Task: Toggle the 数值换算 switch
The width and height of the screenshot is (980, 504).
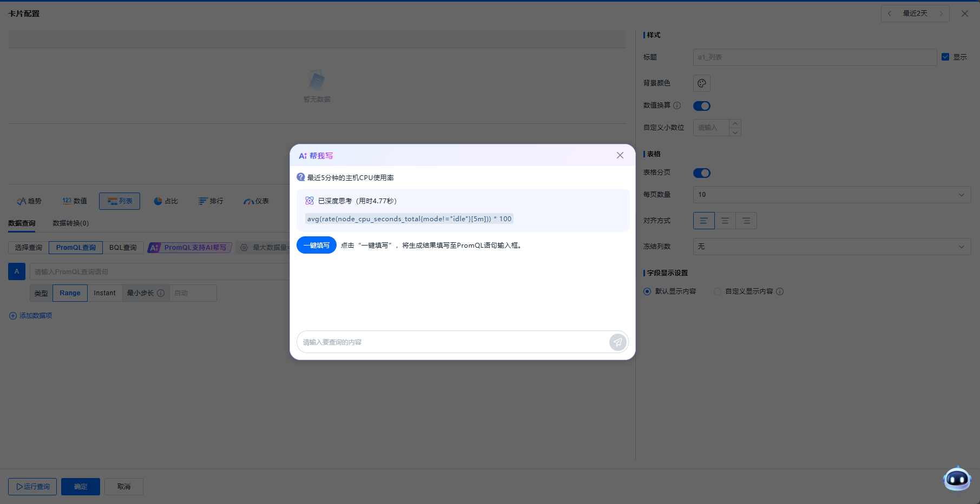Action: [x=702, y=106]
